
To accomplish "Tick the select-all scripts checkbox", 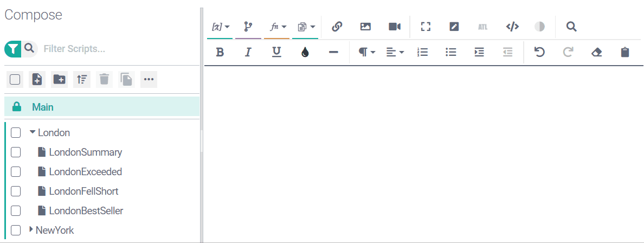I will point(15,79).
